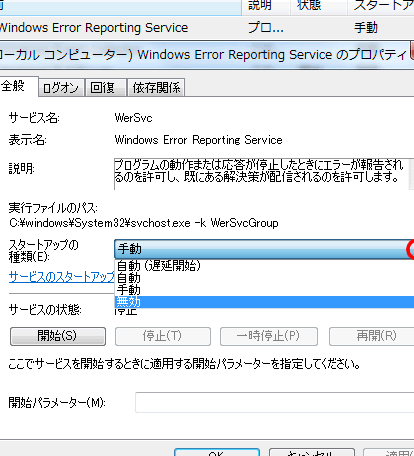Viewport: 414px width, 456px height.
Task: Click the 説明 column header in services list
Action: (266, 7)
